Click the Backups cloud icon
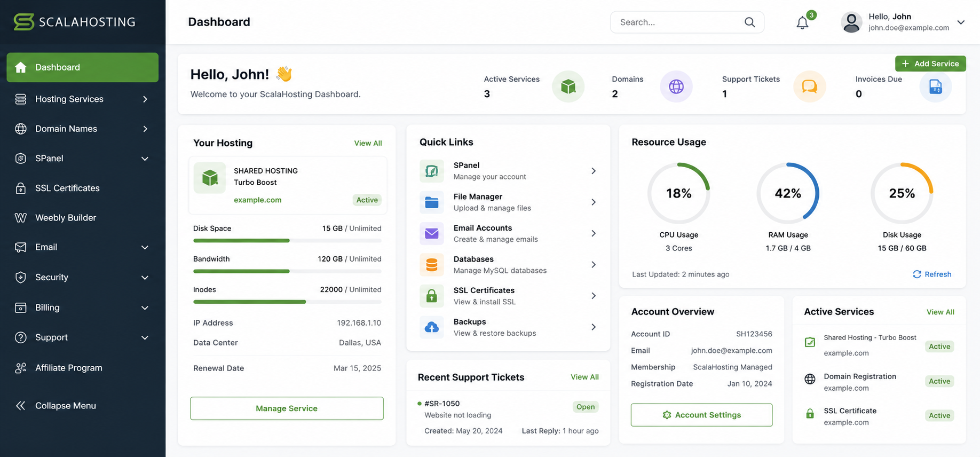980x457 pixels. point(431,327)
